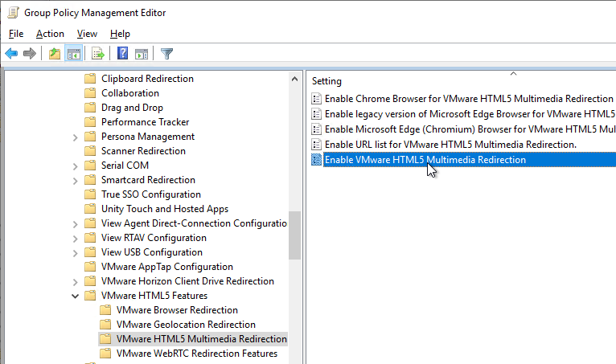Click policy icon beside Enable Chrome Browser setting
Image resolution: width=616 pixels, height=364 pixels.
click(316, 99)
